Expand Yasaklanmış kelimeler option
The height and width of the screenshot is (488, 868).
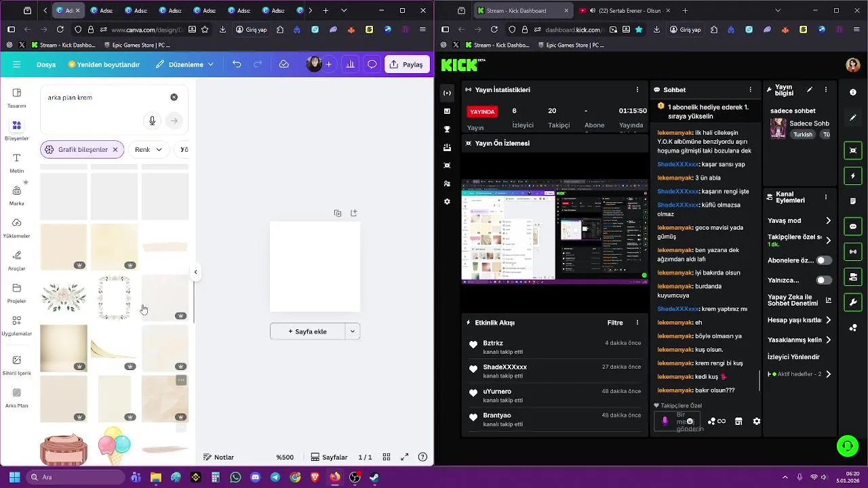(828, 340)
